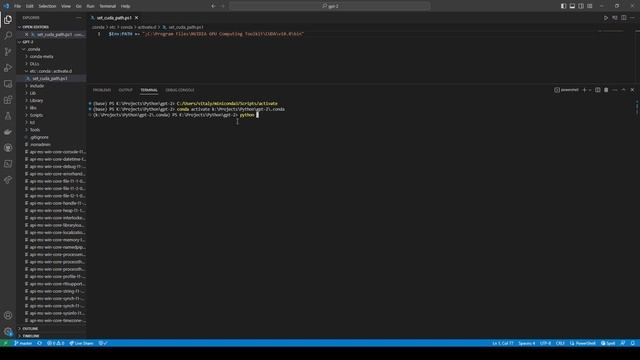Image resolution: width=640 pixels, height=360 pixels.
Task: Open Customize Layout icon in title bar
Action: pyautogui.click(x=590, y=6)
